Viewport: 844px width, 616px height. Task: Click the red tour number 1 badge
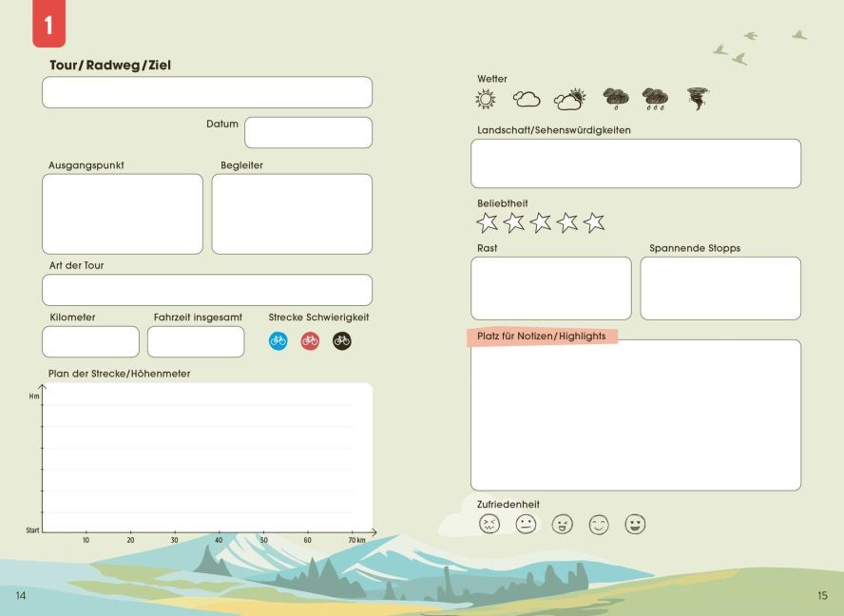pyautogui.click(x=49, y=24)
